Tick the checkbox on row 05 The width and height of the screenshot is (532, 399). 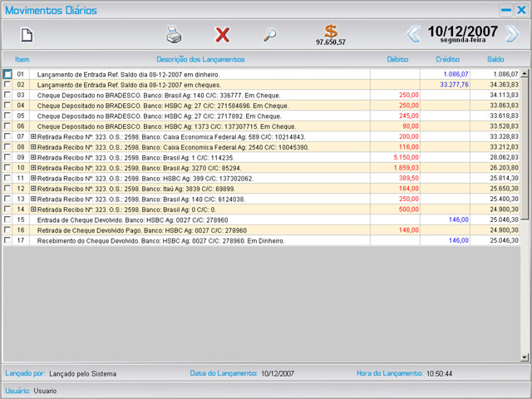(x=7, y=116)
